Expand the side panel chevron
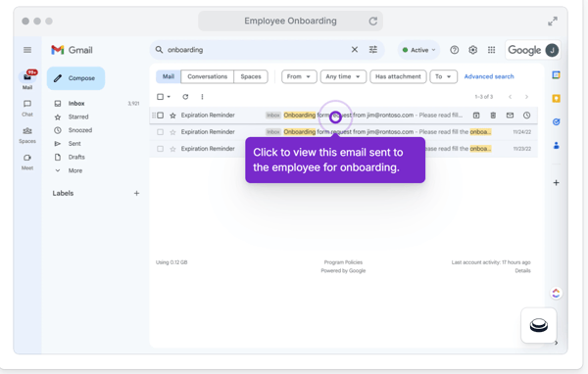588x374 pixels. coord(556,343)
